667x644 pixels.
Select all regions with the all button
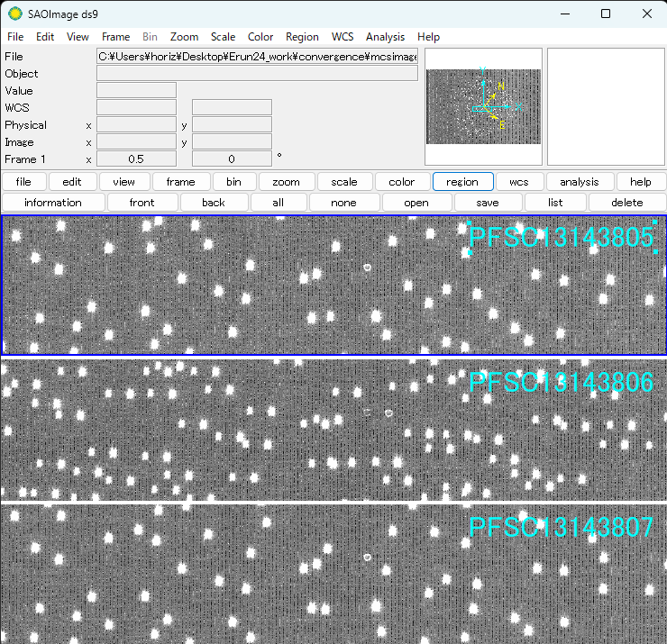[x=279, y=203]
